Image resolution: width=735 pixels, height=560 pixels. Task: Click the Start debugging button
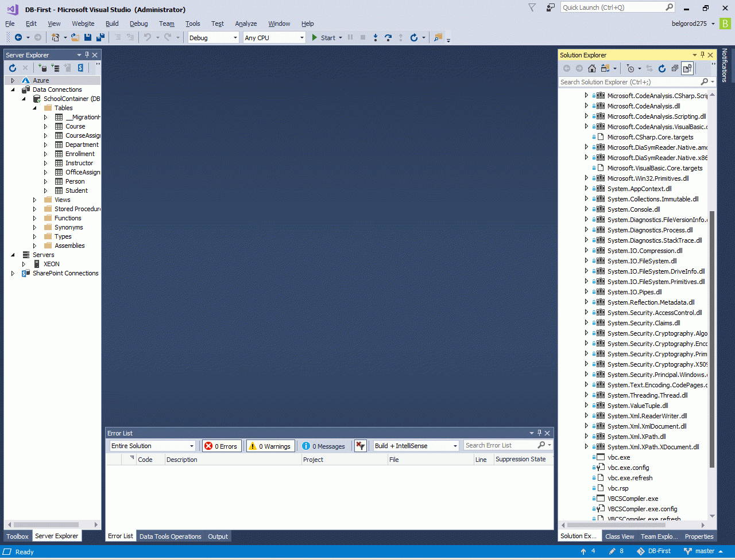click(324, 38)
